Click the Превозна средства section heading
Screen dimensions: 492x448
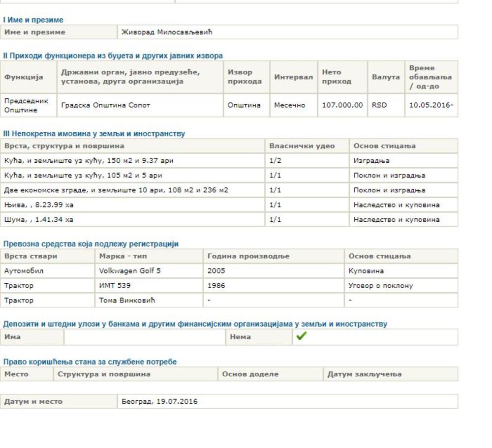pyautogui.click(x=91, y=244)
